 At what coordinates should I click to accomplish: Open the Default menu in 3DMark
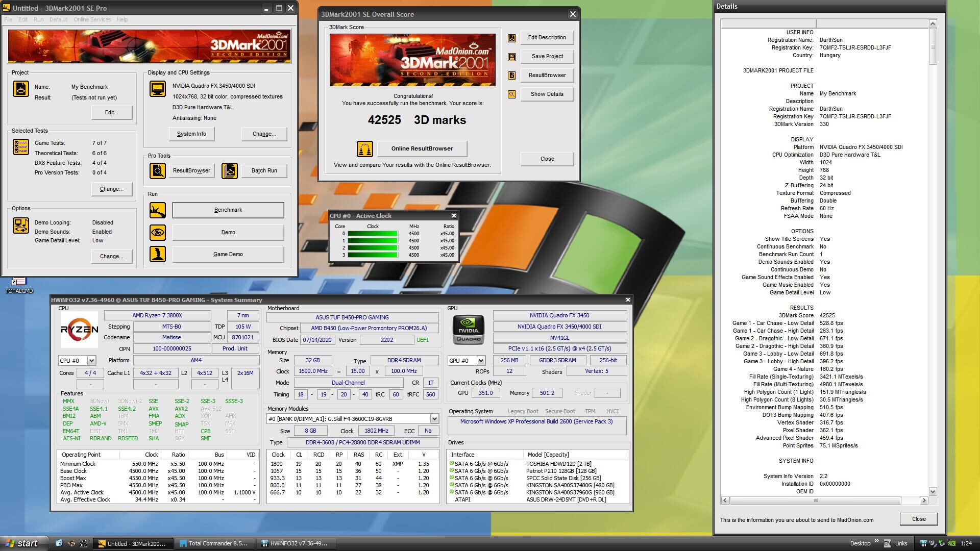(x=58, y=19)
